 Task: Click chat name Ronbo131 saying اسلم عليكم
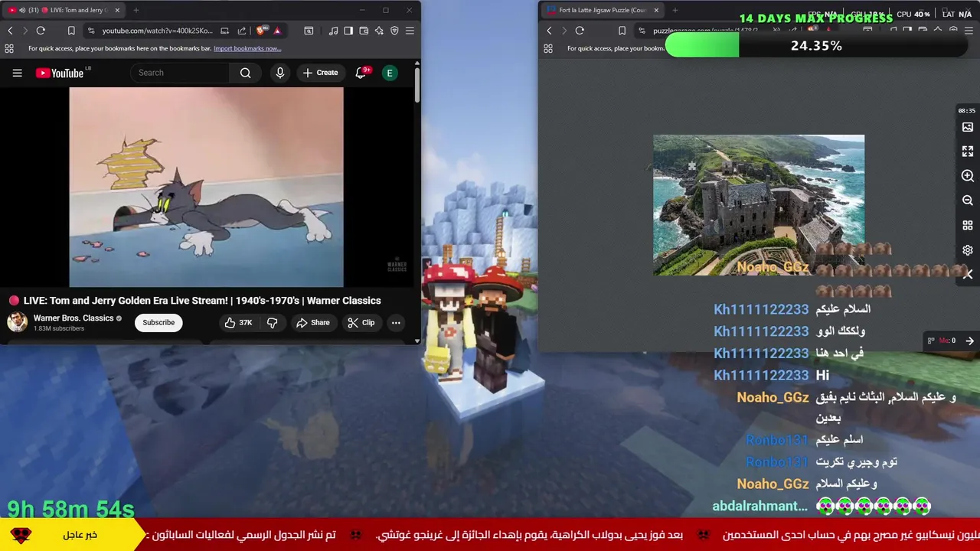[777, 440]
